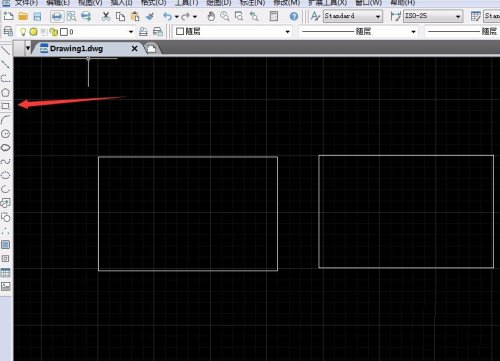Select the Rectangle tool
Viewport: 500px width, 361px height.
pos(5,106)
